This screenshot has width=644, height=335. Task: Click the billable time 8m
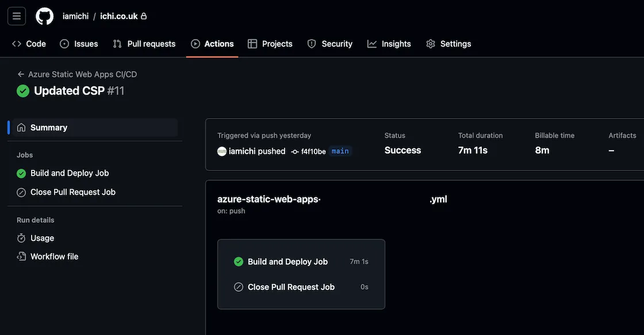[542, 150]
